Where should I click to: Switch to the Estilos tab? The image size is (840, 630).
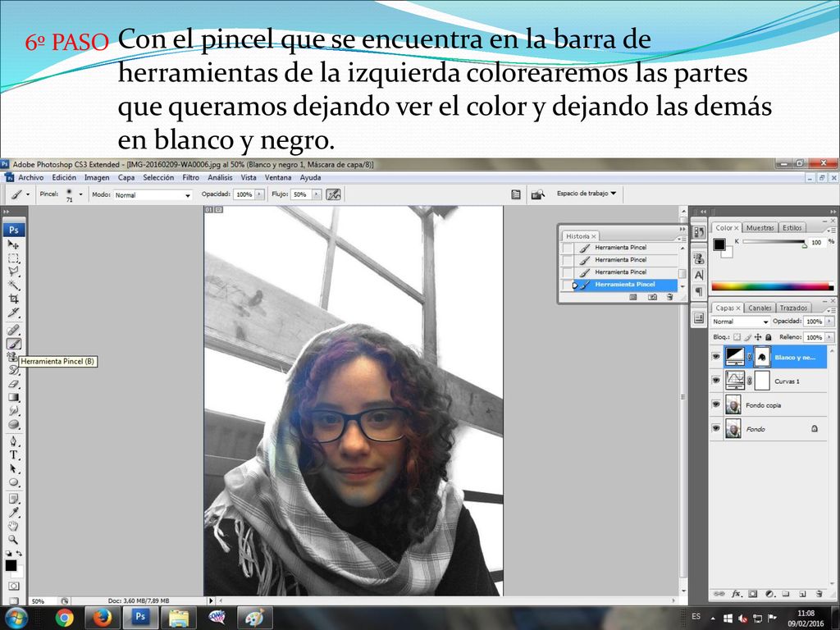792,228
